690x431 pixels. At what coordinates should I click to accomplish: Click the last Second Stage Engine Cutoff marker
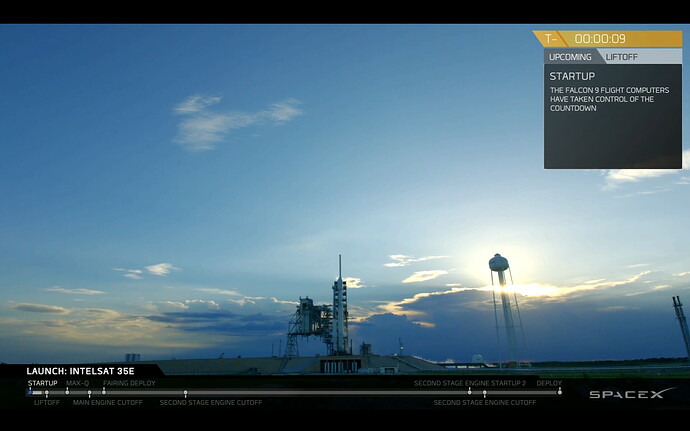point(484,393)
